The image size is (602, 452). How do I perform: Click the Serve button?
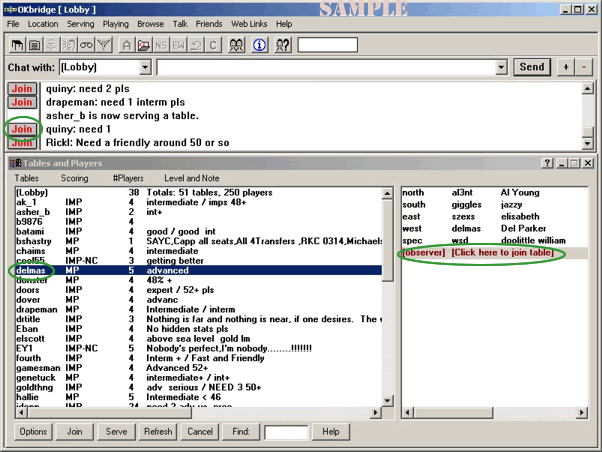[116, 432]
